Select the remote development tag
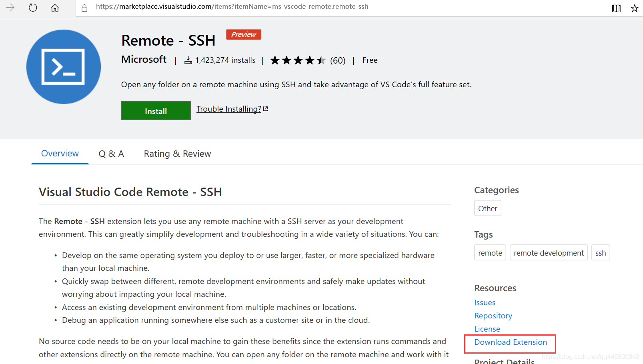643x364 pixels. pyautogui.click(x=549, y=253)
